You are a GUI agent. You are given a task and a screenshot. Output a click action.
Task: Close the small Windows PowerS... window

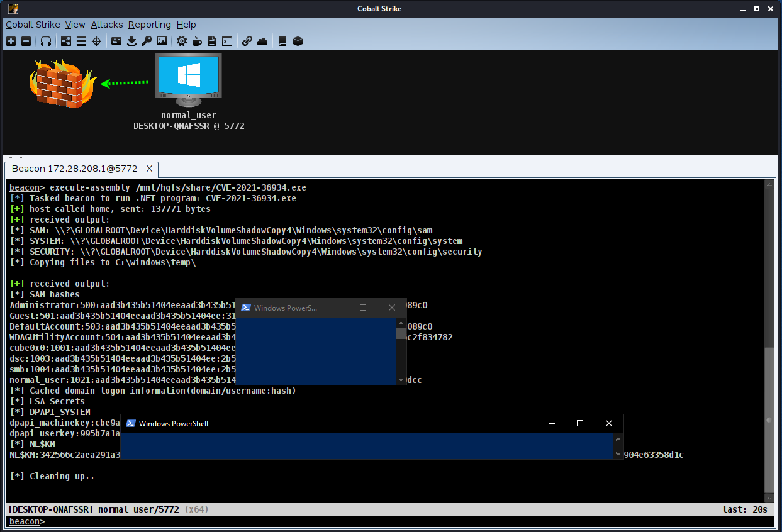[392, 308]
